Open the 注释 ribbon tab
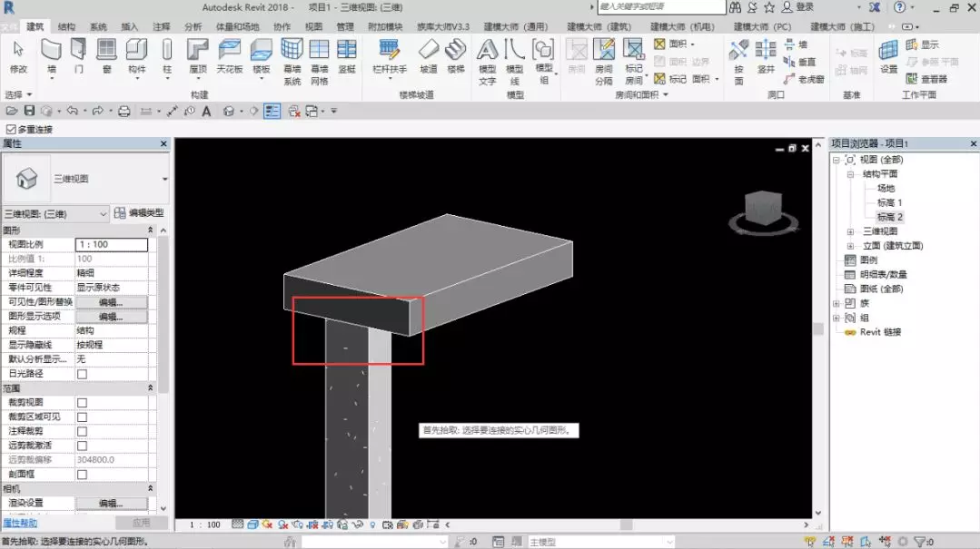Image resolution: width=980 pixels, height=549 pixels. coord(161,27)
